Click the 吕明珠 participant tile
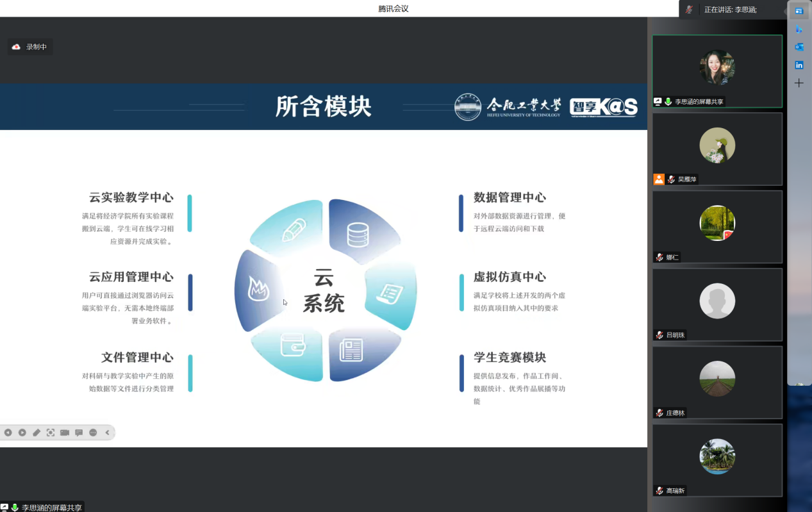Viewport: 812px width, 512px height. tap(717, 304)
